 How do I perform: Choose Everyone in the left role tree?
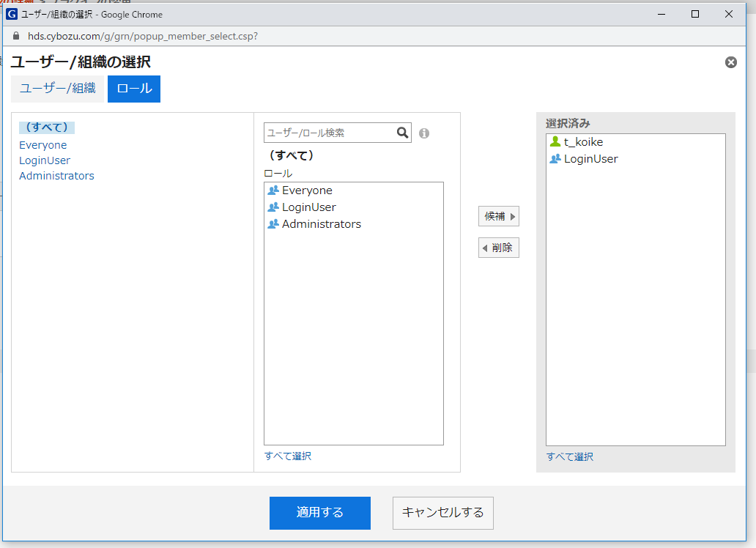click(x=42, y=145)
